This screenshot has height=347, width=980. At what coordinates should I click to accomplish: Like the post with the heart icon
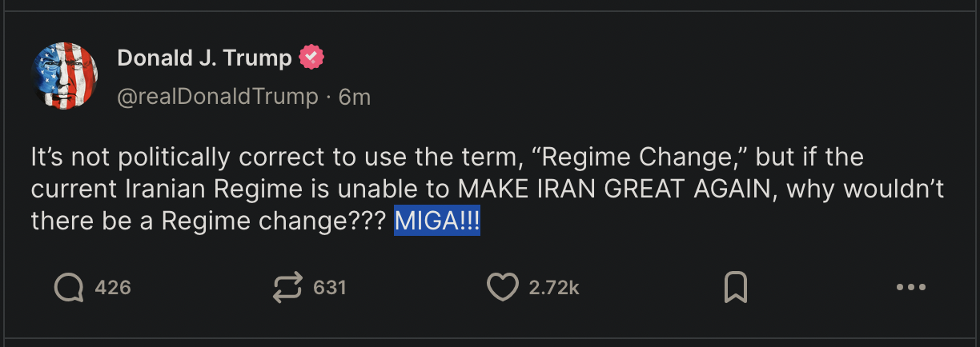point(503,288)
